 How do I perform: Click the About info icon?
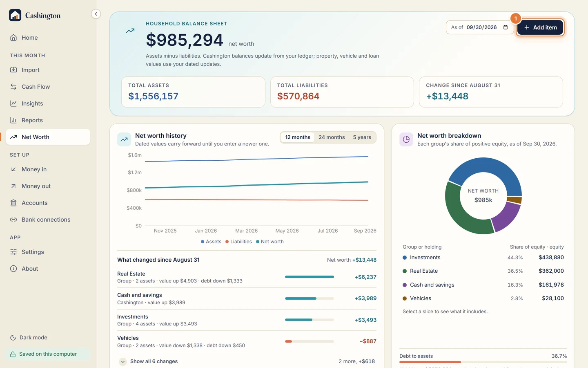click(x=13, y=269)
